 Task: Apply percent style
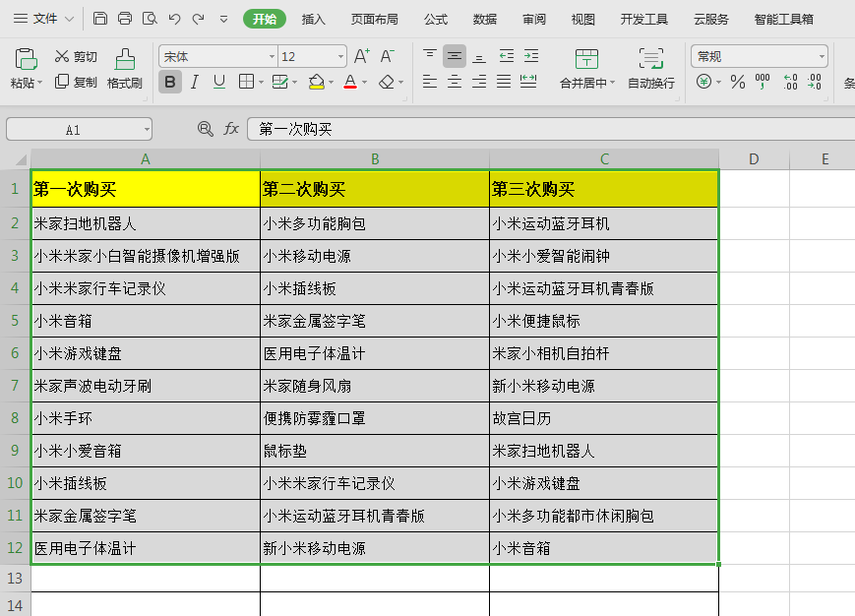pyautogui.click(x=738, y=83)
